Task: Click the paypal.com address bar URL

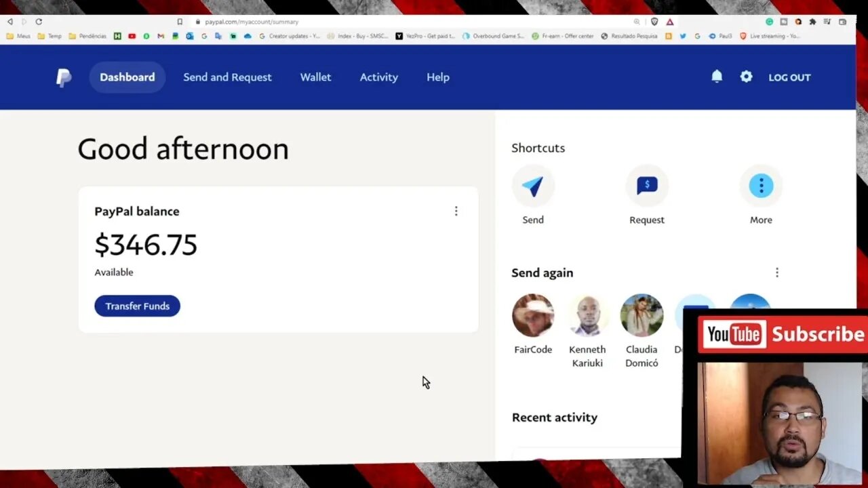Action: (x=252, y=22)
